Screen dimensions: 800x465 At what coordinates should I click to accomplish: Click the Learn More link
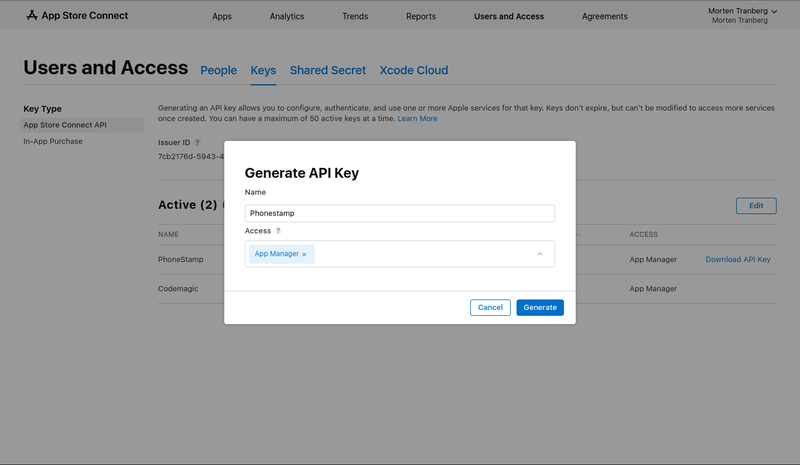click(417, 118)
